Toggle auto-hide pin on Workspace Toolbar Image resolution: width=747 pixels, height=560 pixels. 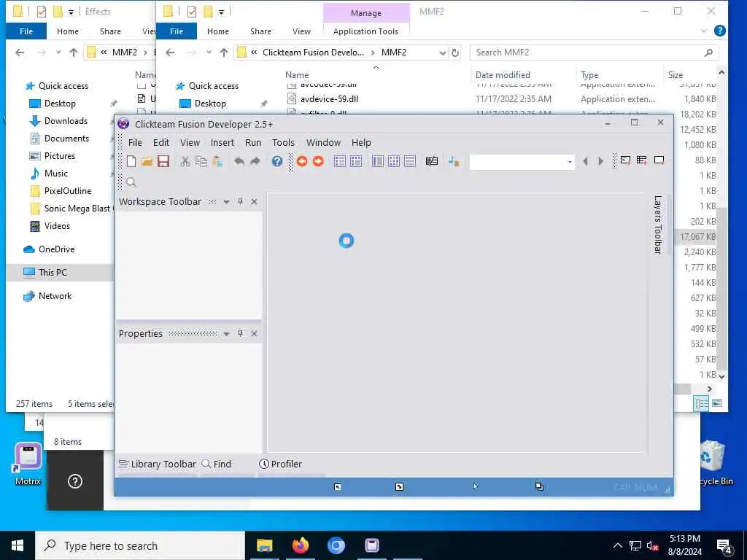pyautogui.click(x=240, y=201)
